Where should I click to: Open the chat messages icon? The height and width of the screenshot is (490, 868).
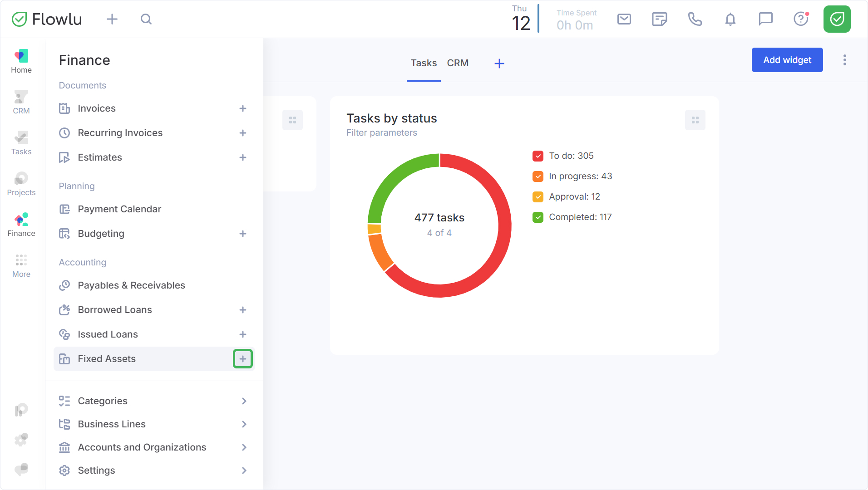(x=765, y=19)
